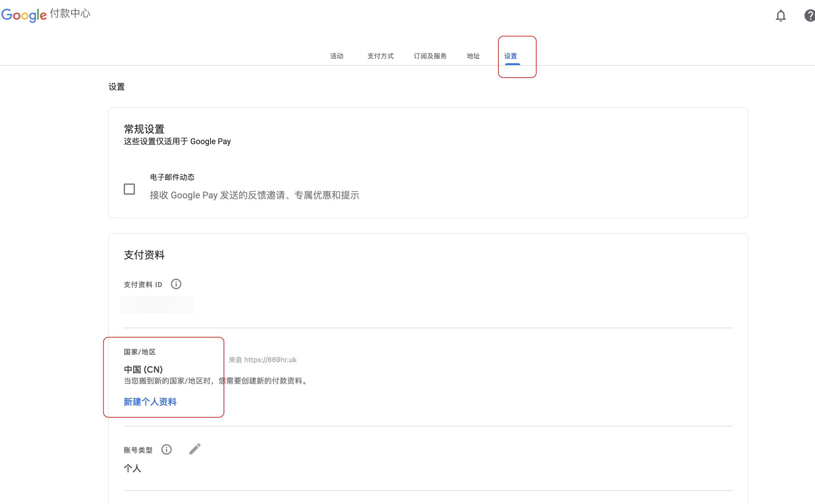Switch to the 支付方式 tab
Viewport: 815px width, 504px height.
[381, 56]
